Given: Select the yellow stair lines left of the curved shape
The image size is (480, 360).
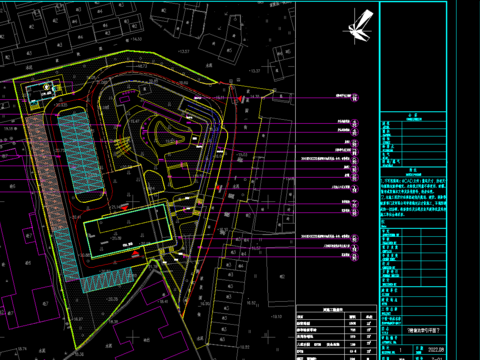Looking at the screenshot, I should (x=122, y=148).
